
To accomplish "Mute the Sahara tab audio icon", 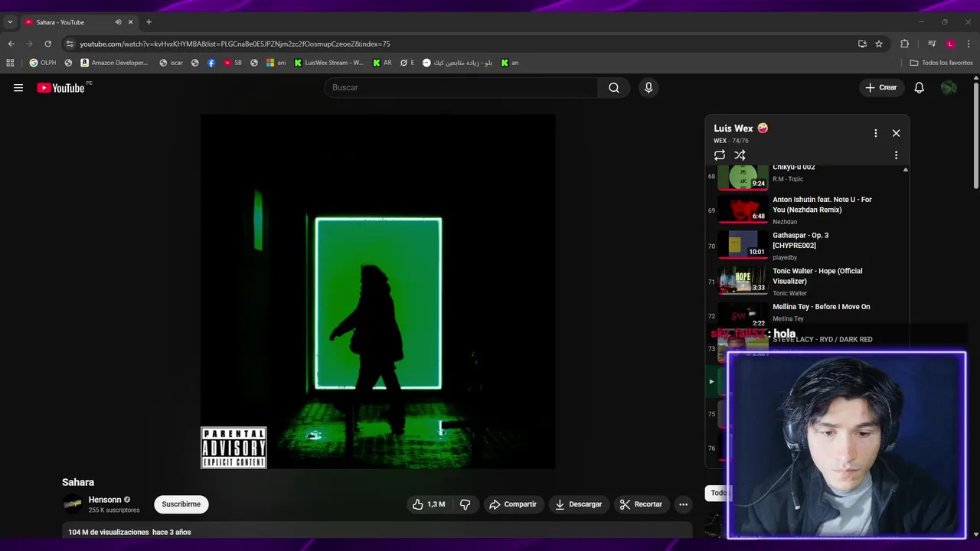I will coord(118,22).
